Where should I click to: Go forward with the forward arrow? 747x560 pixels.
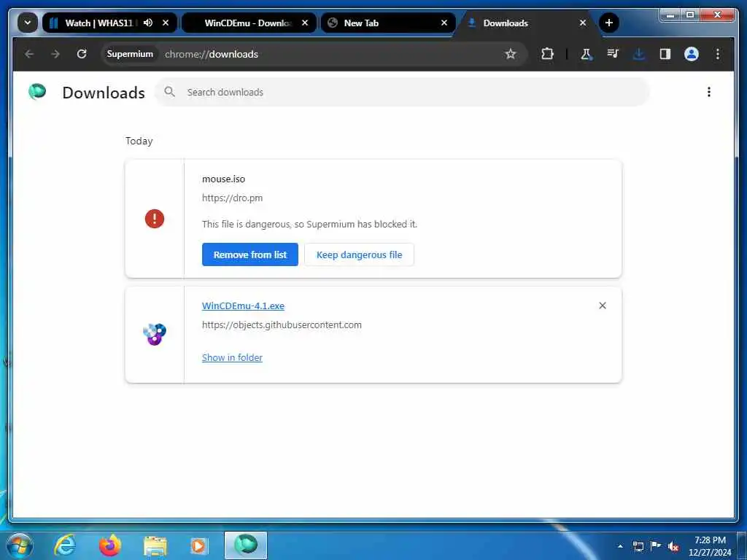coord(55,54)
